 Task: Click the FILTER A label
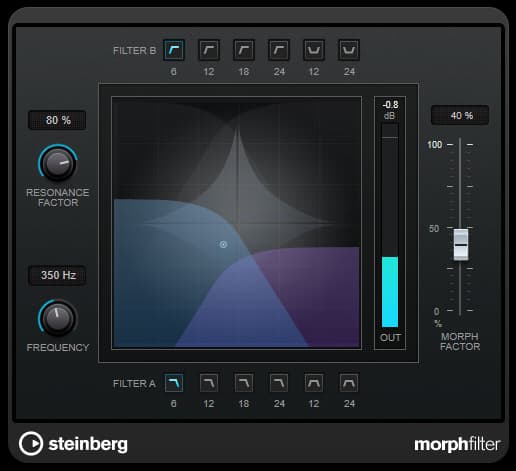pyautogui.click(x=134, y=384)
